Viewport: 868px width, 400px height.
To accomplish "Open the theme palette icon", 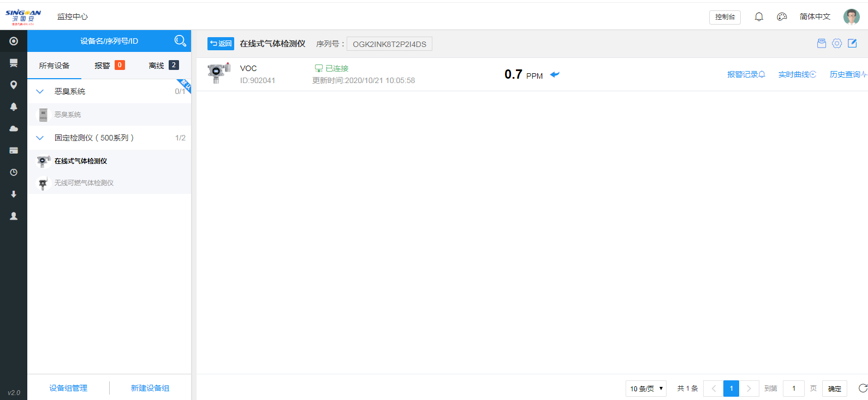I will [782, 17].
